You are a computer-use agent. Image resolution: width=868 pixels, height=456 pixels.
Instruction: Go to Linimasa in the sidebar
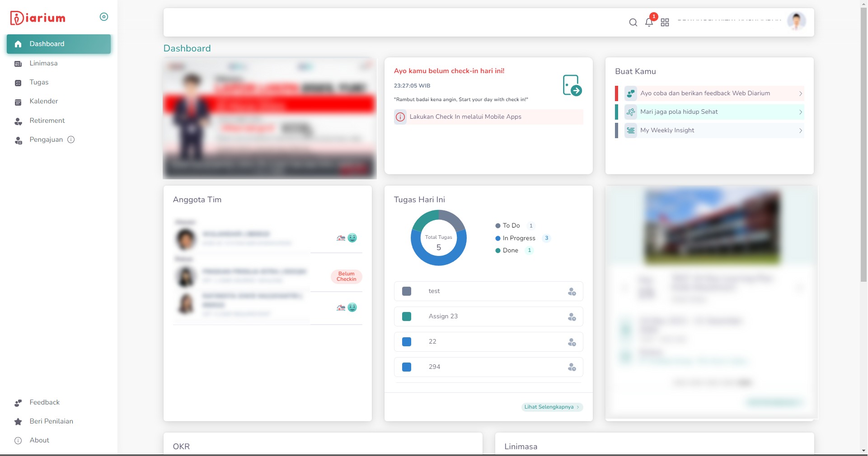click(x=43, y=63)
